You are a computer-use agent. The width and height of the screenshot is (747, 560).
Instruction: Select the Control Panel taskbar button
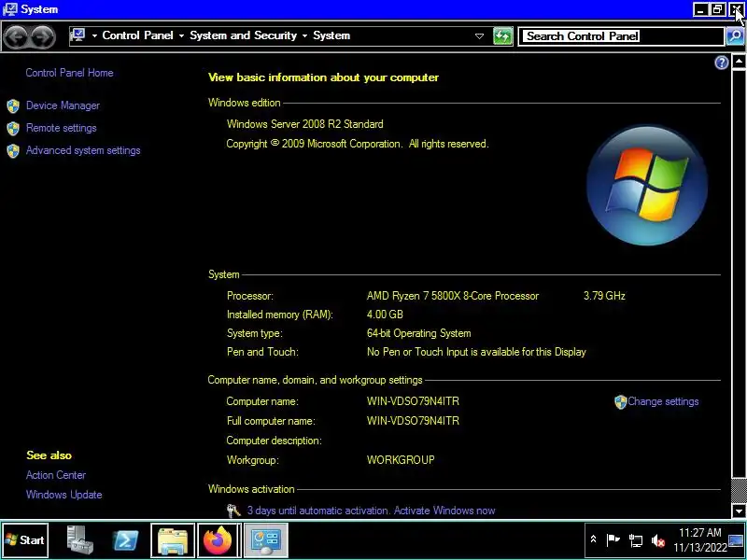coord(266,540)
